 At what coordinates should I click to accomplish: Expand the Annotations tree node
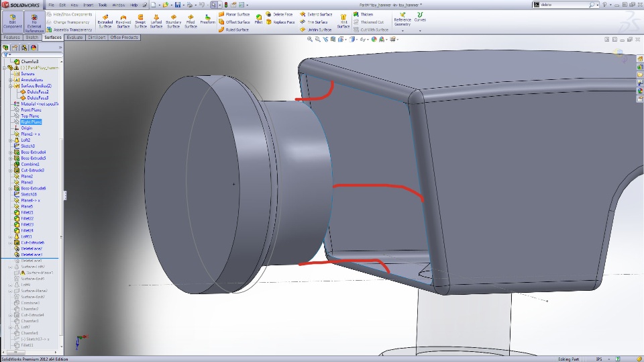point(11,80)
